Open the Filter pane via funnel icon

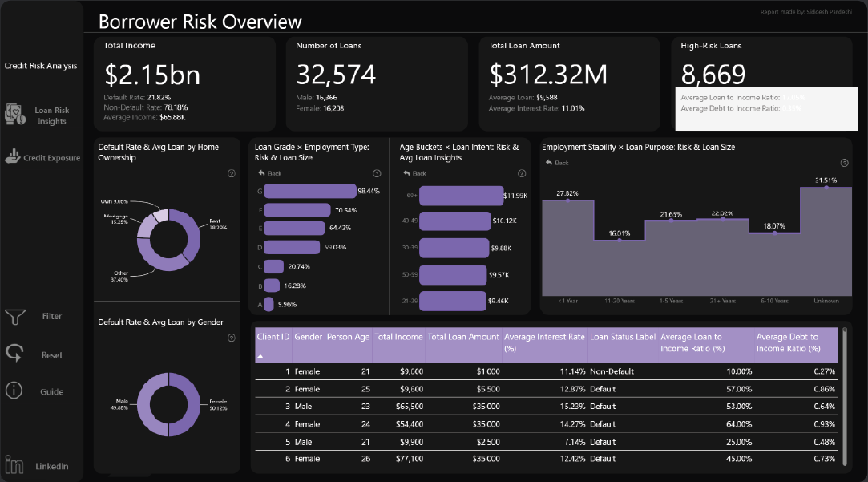15,317
